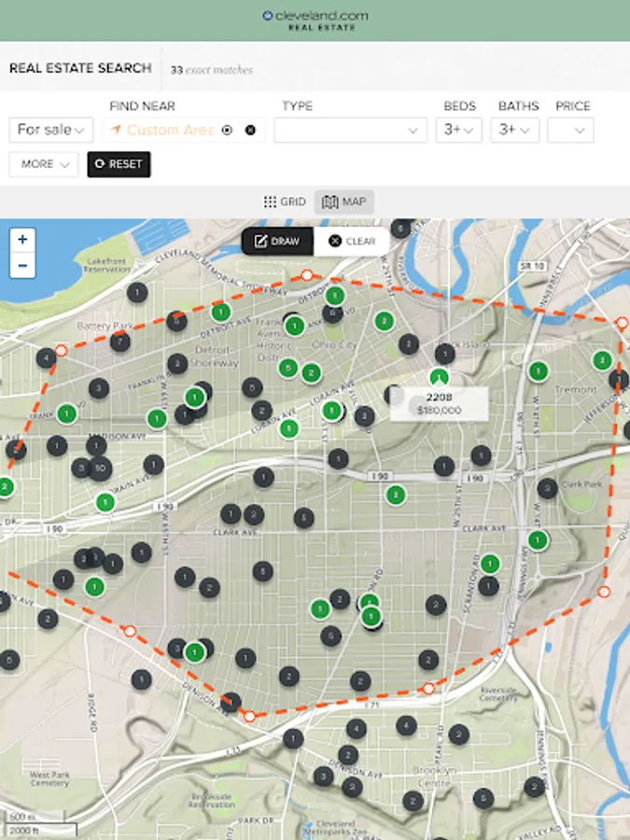Expand the Price dropdown
630x840 pixels.
[x=570, y=130]
